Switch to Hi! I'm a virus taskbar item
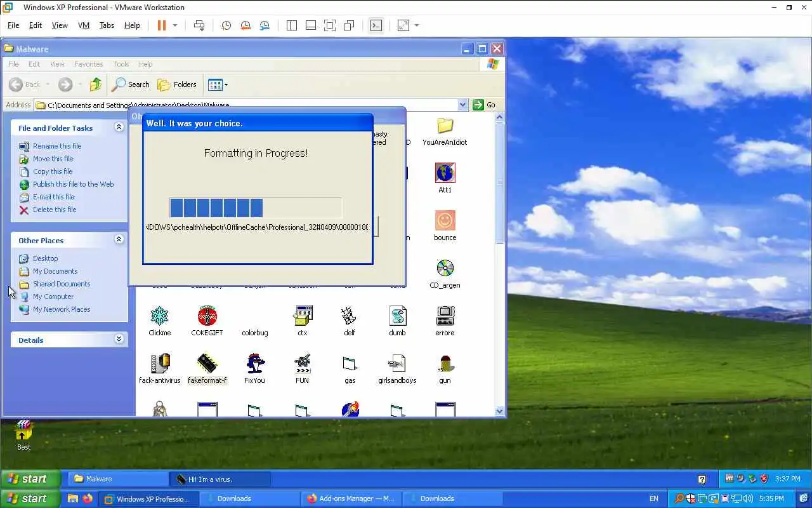The width and height of the screenshot is (812, 508). coord(220,479)
